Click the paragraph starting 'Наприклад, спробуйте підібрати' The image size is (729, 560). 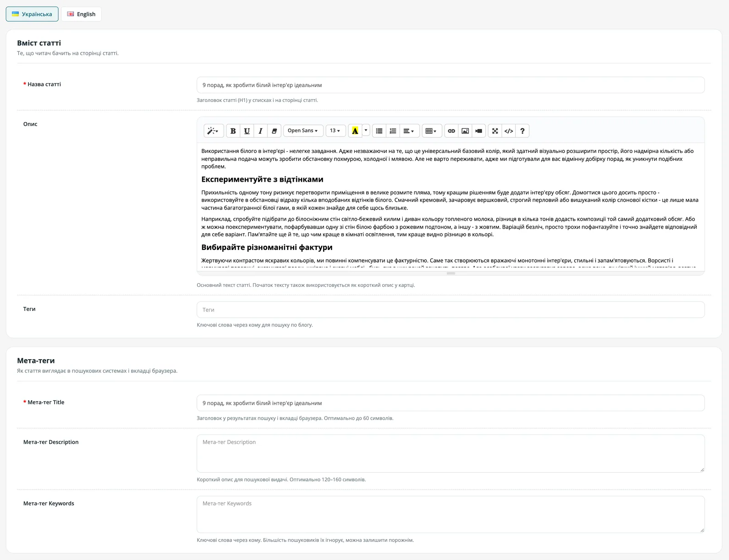449,227
